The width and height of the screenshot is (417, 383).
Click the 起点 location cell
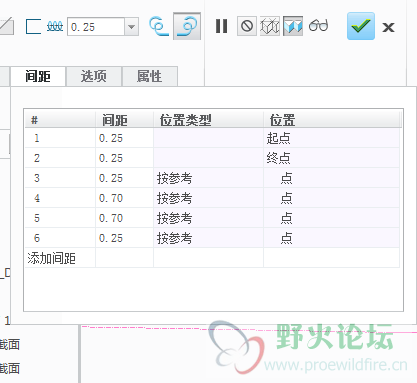tap(332, 138)
